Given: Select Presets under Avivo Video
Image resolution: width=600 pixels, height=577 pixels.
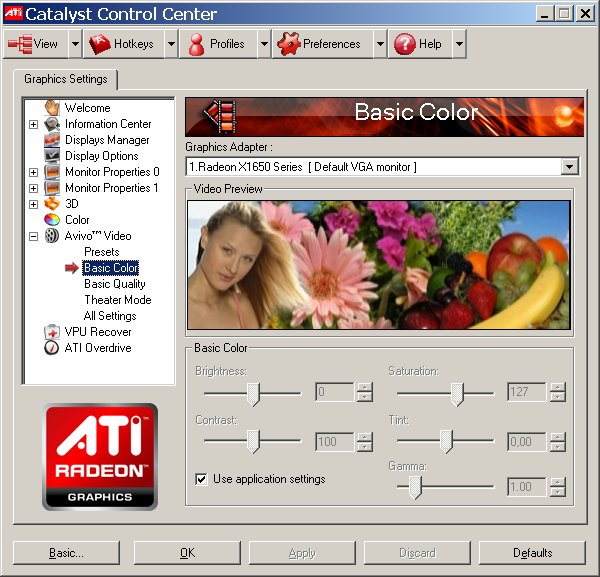Looking at the screenshot, I should tap(102, 252).
